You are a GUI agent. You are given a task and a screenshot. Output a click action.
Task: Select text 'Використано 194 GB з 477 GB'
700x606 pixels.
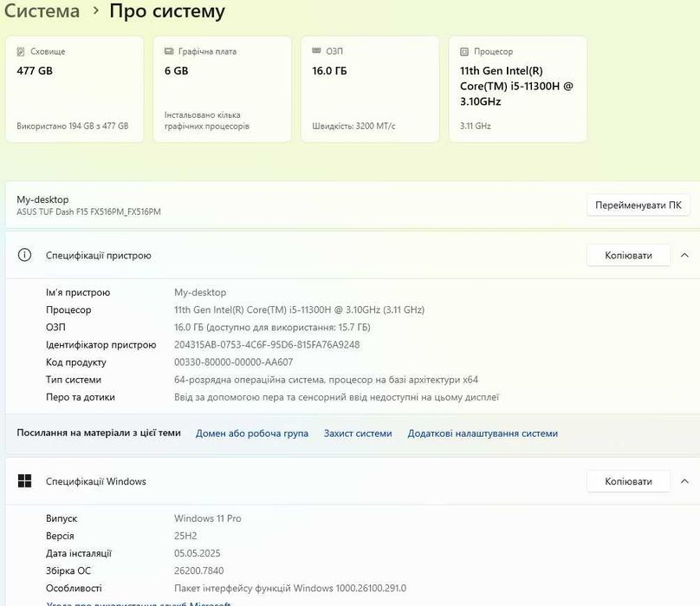(72, 126)
